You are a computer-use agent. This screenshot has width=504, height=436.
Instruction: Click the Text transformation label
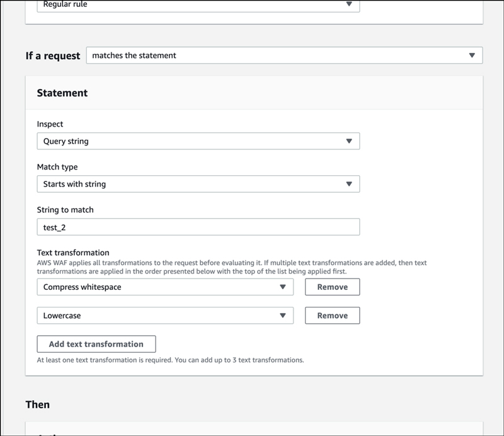click(73, 253)
